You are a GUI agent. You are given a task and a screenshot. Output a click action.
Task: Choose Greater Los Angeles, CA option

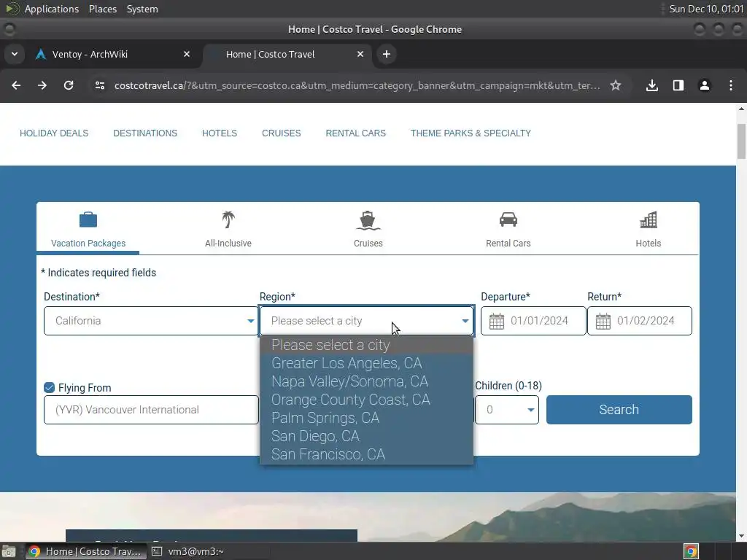[366, 363]
